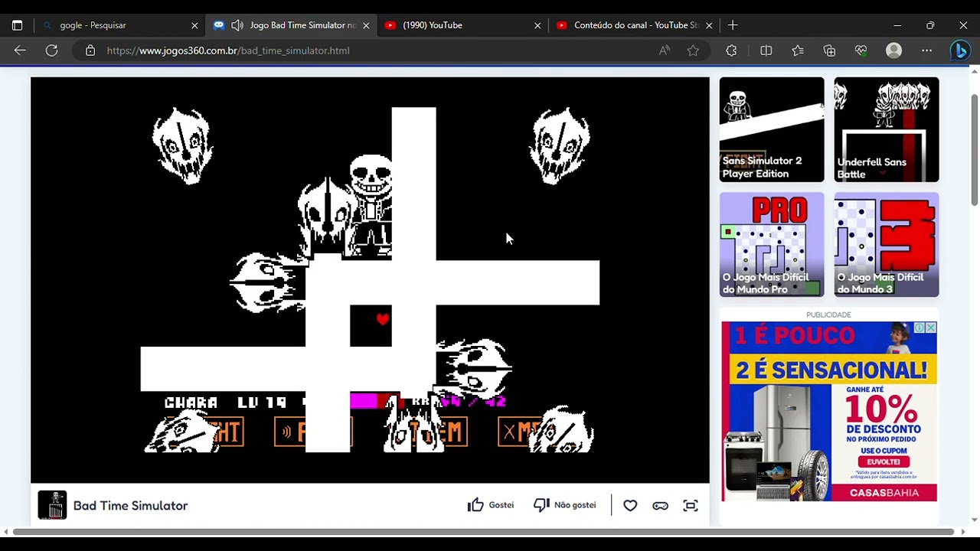
Task: Click the red heart soul
Action: coord(383,319)
